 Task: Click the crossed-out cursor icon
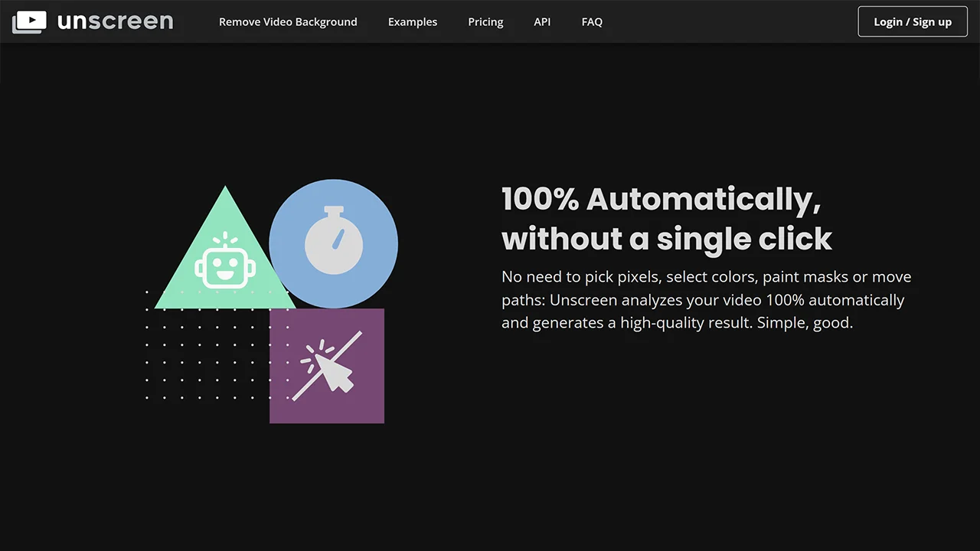click(327, 367)
